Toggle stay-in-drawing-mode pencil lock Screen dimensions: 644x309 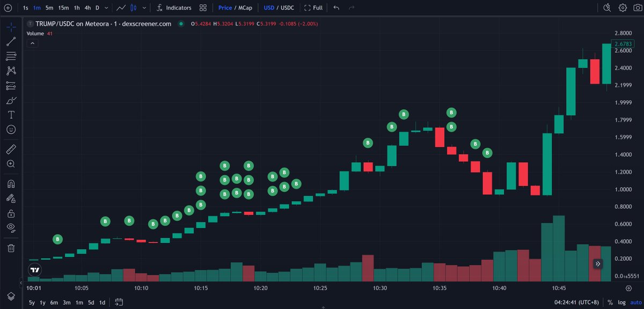(x=11, y=198)
